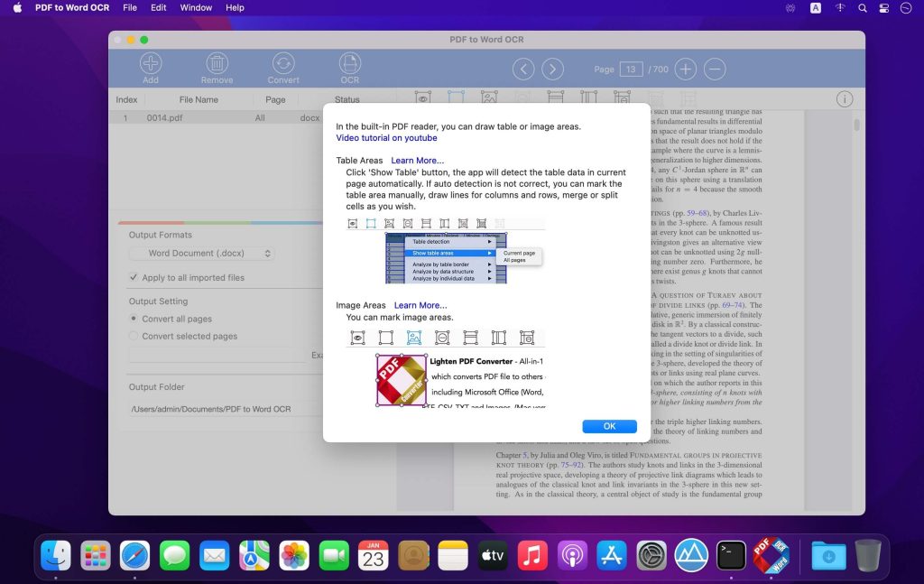Click the Add toolbar icon
This screenshot has height=584, width=924.
click(x=150, y=65)
